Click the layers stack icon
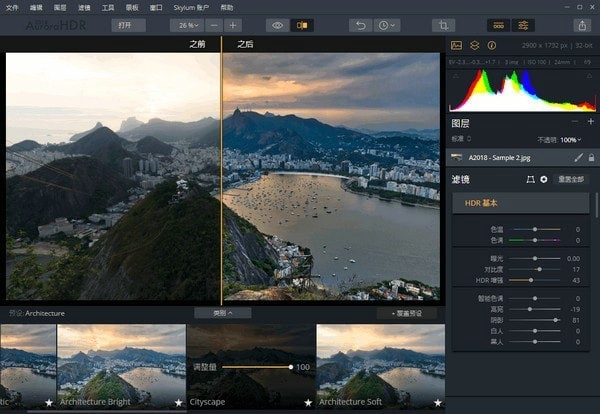The image size is (600, 414). click(x=474, y=45)
